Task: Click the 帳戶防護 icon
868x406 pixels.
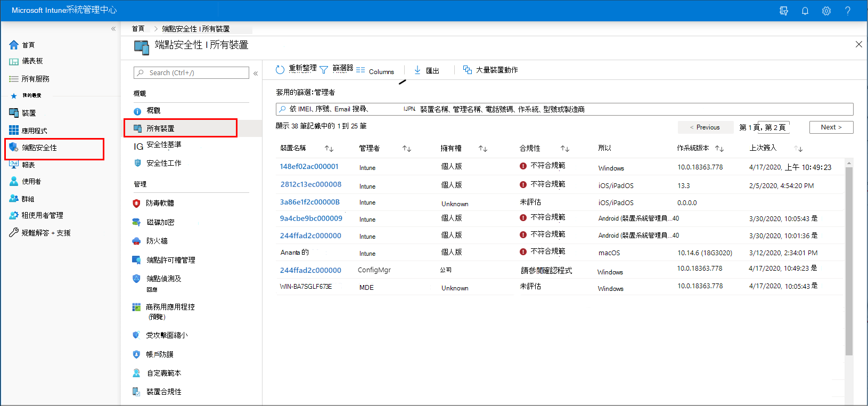Action: (x=136, y=354)
